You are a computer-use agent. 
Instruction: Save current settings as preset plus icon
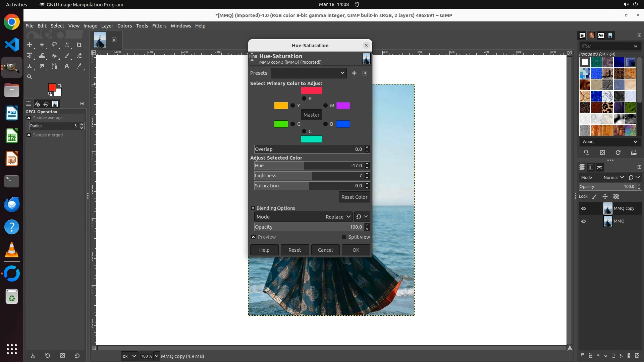pyautogui.click(x=354, y=73)
